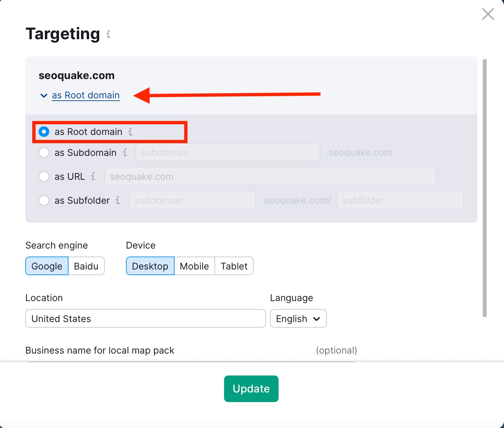
Task: Click the info icon beside as Subfolder
Action: click(x=118, y=200)
